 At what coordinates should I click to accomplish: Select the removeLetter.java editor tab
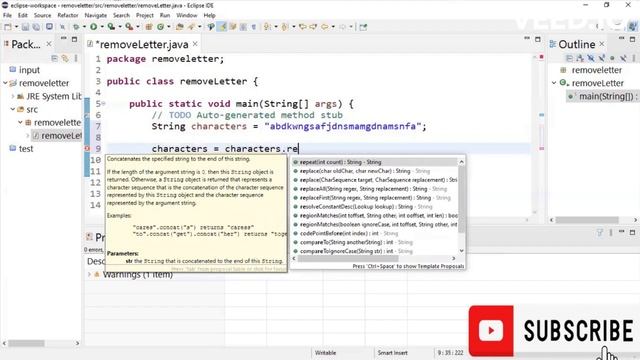click(x=142, y=44)
